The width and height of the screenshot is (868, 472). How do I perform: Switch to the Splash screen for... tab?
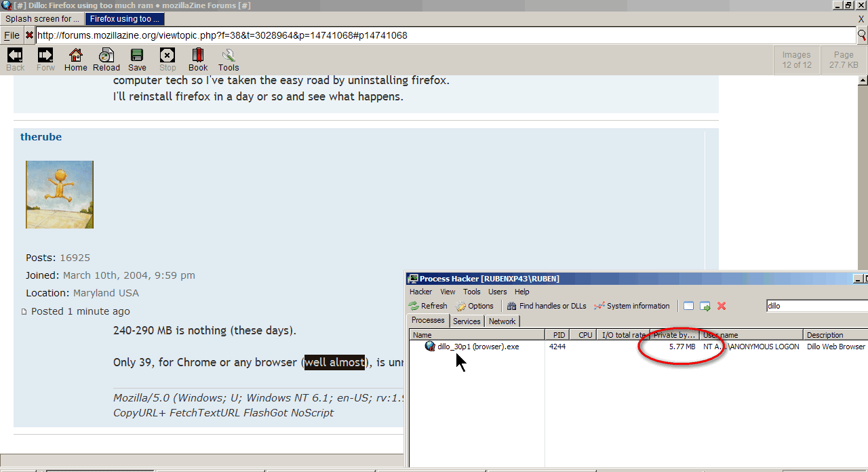tap(43, 19)
